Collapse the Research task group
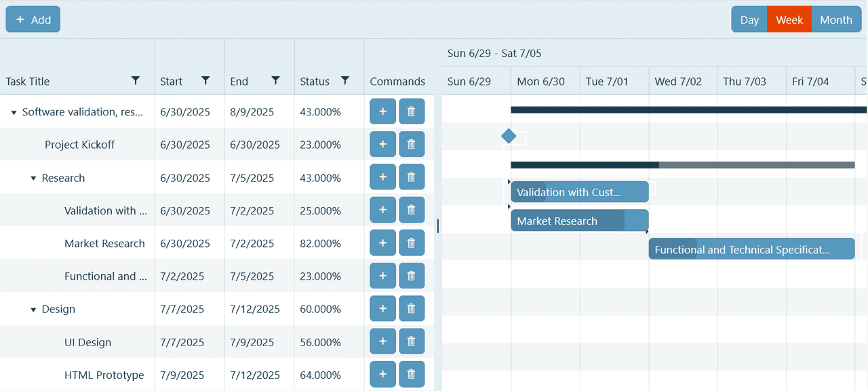The height and width of the screenshot is (391, 868). coord(33,179)
